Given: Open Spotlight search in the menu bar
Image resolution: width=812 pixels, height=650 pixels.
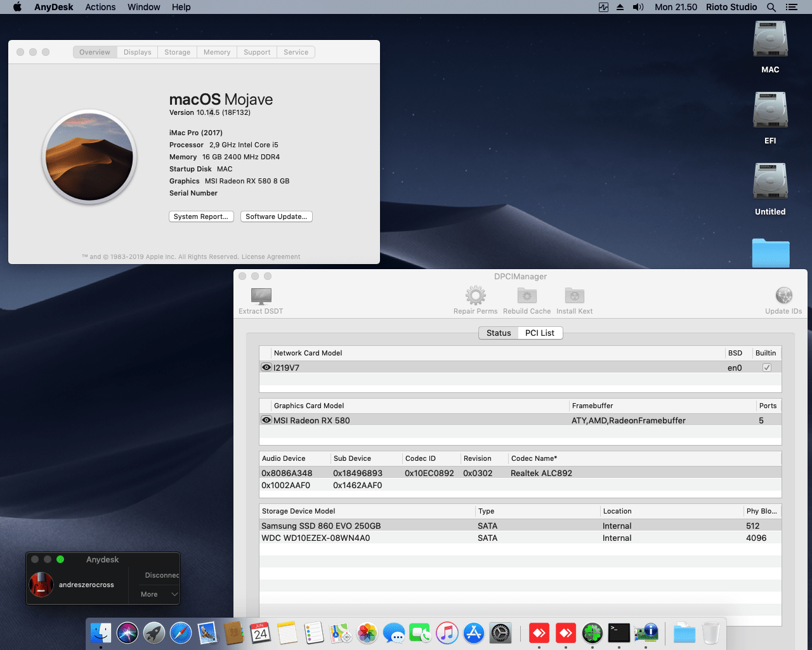Looking at the screenshot, I should pyautogui.click(x=771, y=7).
